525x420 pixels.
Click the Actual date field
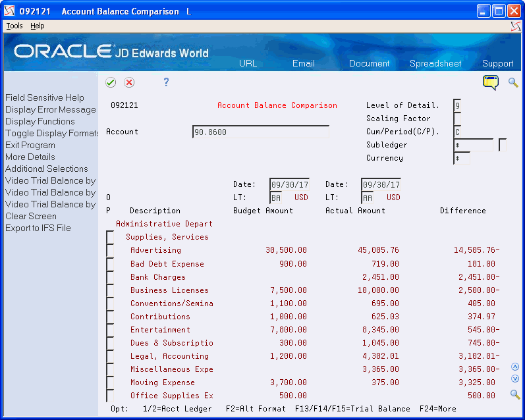[381, 184]
